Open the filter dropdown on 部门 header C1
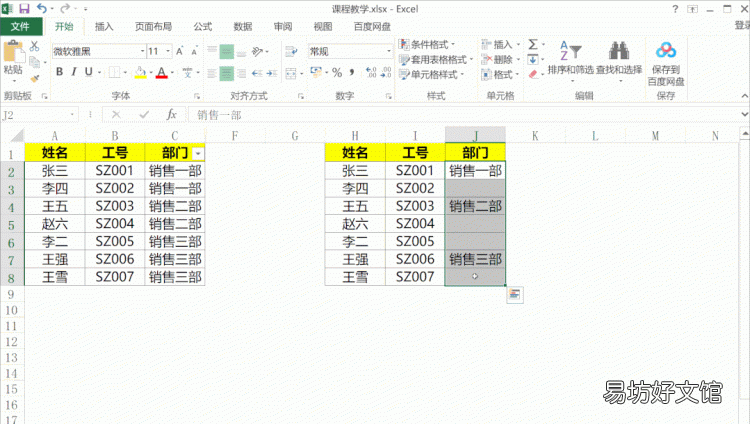 point(198,153)
